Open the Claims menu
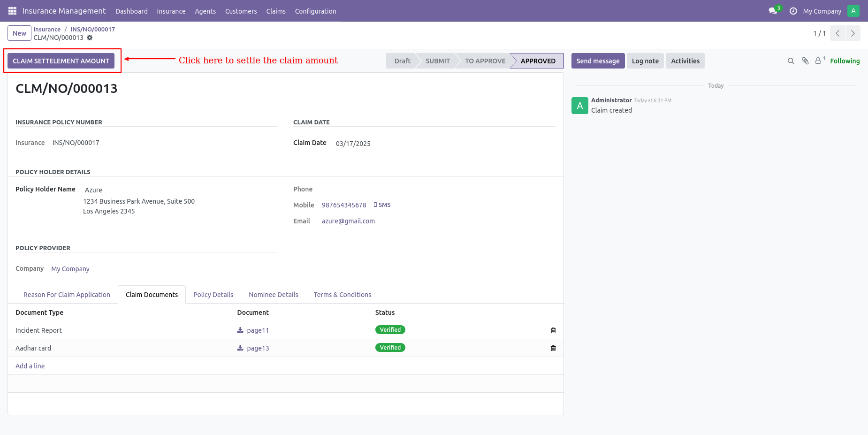This screenshot has width=868, height=435. [276, 11]
